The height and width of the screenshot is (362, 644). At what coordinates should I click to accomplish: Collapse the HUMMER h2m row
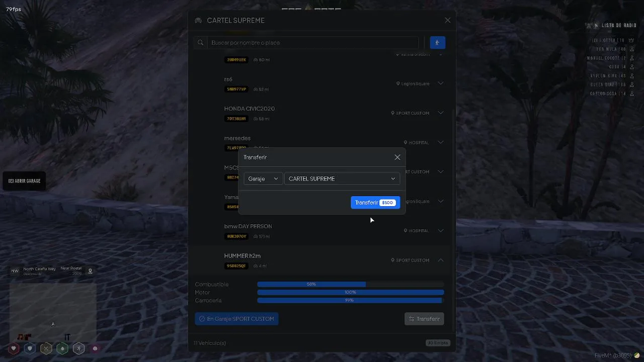pos(440,260)
